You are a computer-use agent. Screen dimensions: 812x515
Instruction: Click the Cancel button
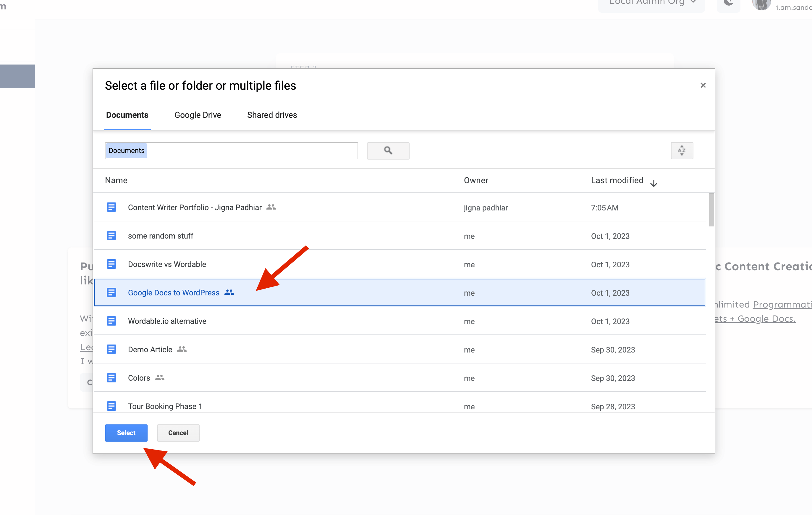pos(178,433)
